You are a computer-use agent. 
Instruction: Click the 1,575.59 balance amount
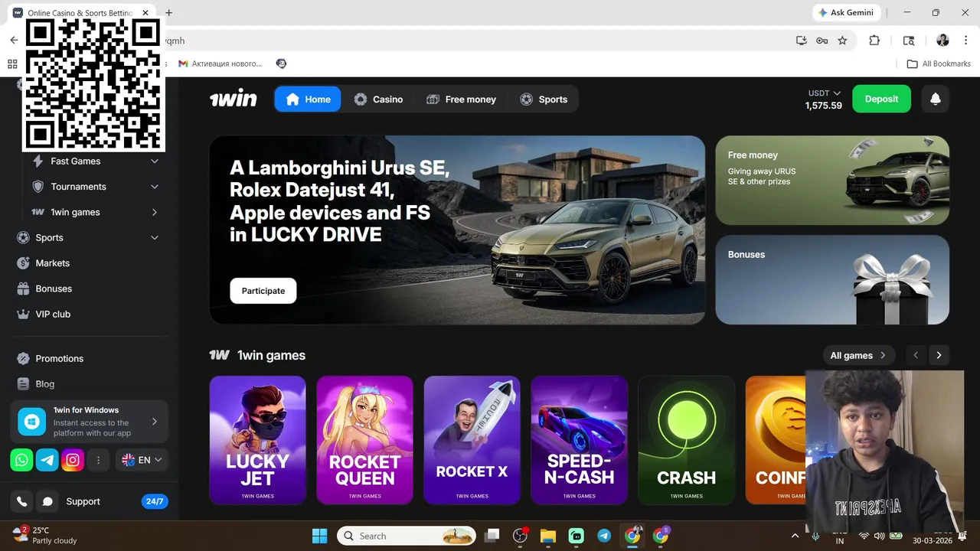pos(824,106)
